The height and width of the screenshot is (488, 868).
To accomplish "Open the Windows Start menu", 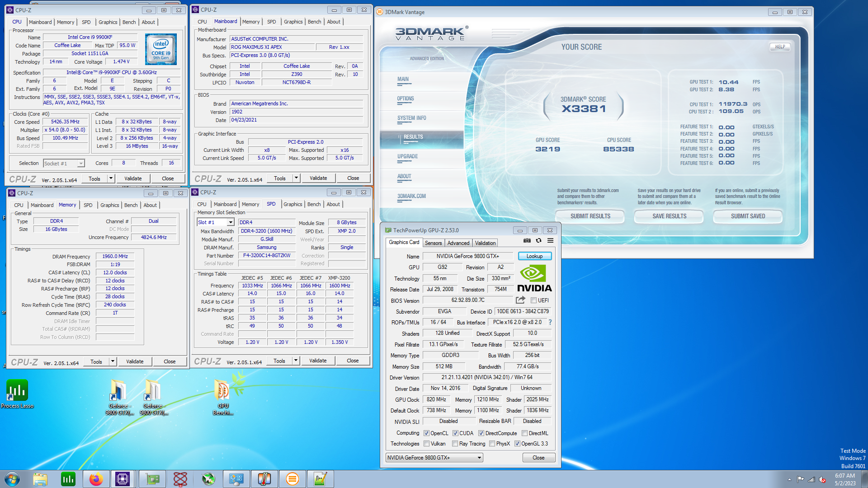I will [12, 479].
